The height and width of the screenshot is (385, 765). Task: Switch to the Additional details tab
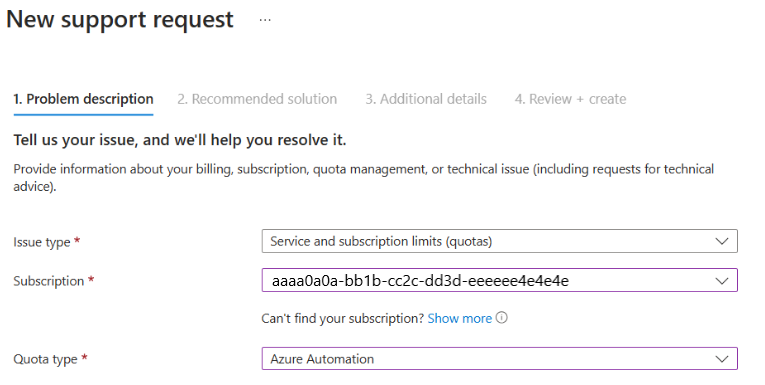point(426,99)
